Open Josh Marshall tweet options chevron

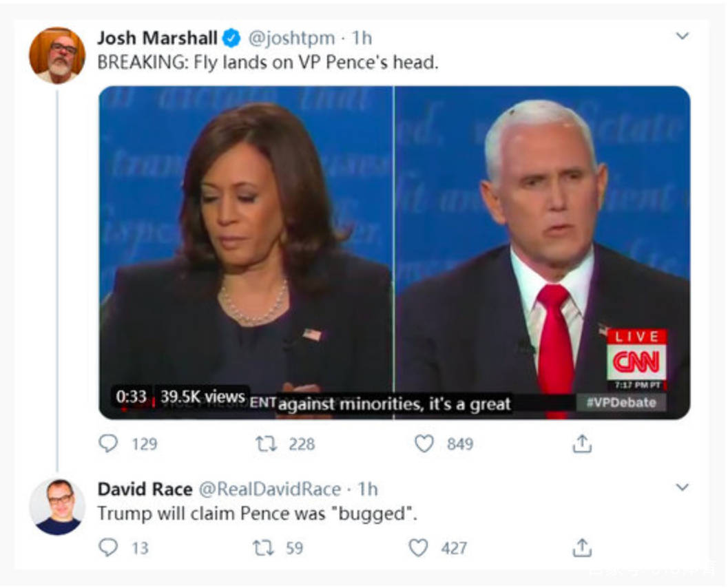click(682, 36)
